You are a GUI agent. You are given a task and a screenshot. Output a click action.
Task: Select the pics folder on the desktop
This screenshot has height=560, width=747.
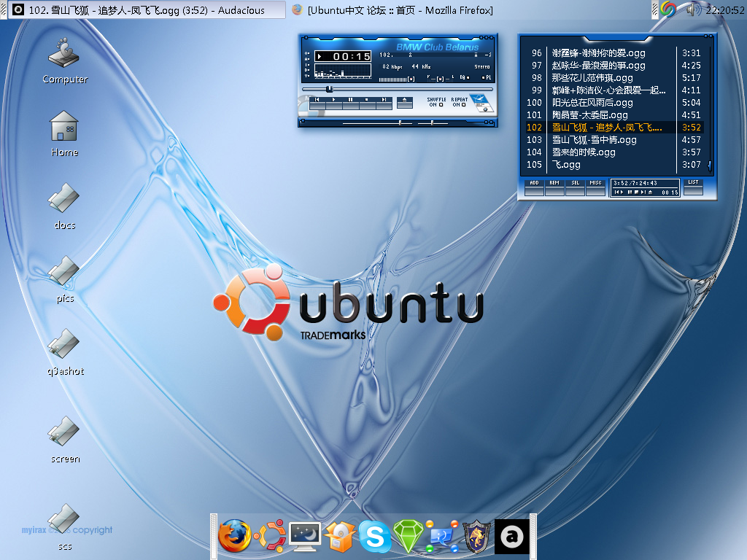tap(64, 280)
